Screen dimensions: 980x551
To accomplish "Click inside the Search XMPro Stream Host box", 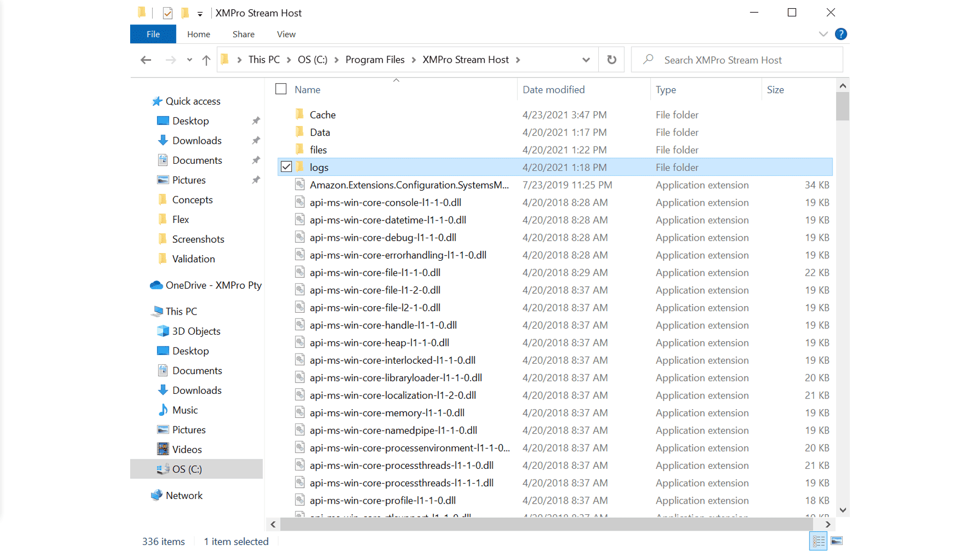I will point(725,60).
